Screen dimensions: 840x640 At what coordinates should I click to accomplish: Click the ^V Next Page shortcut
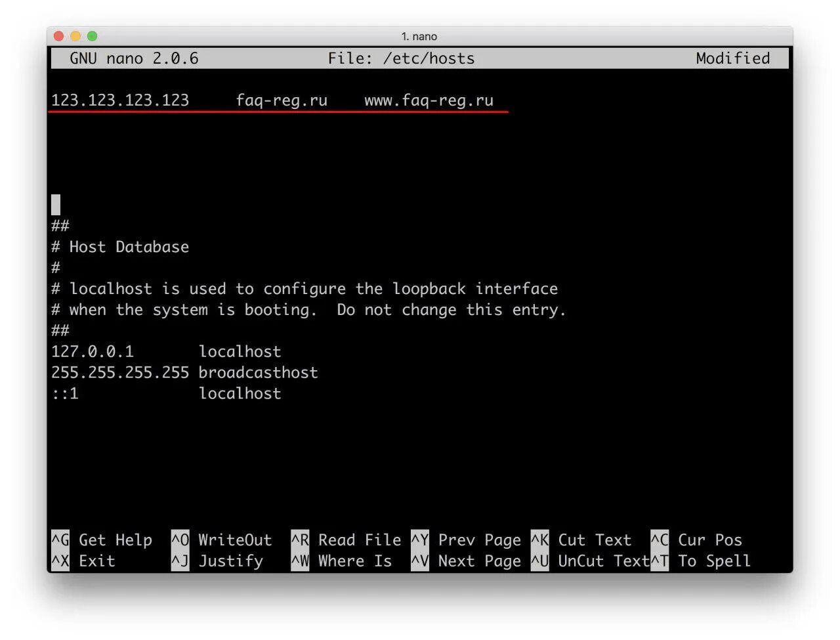click(466, 561)
